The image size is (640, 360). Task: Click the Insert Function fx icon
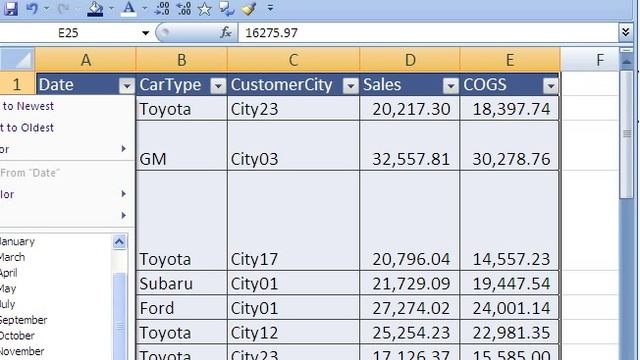point(225,33)
